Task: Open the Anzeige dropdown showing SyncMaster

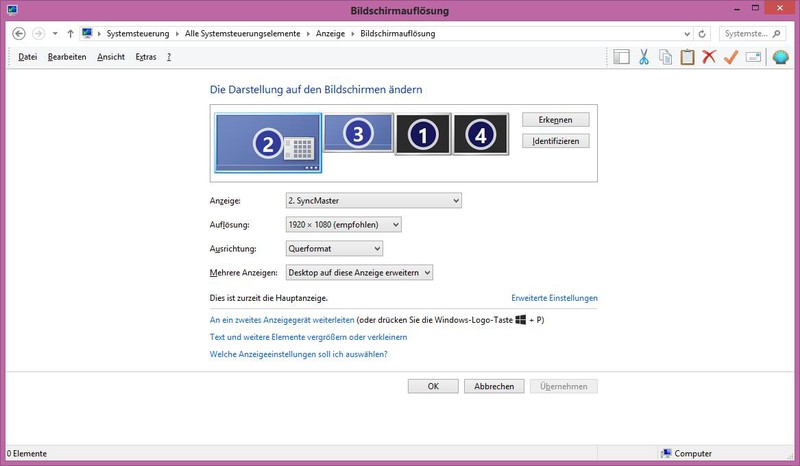Action: click(x=373, y=201)
